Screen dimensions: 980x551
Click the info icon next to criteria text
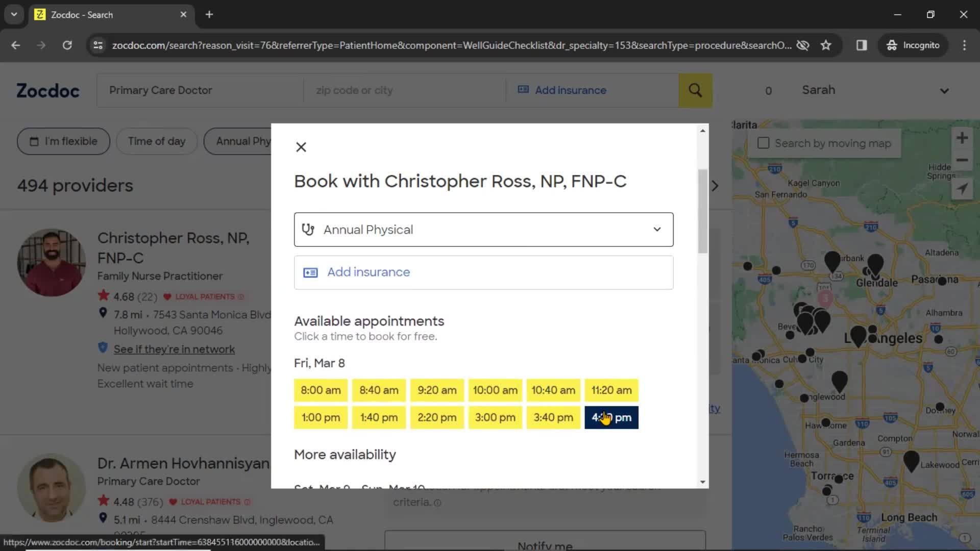click(x=437, y=503)
